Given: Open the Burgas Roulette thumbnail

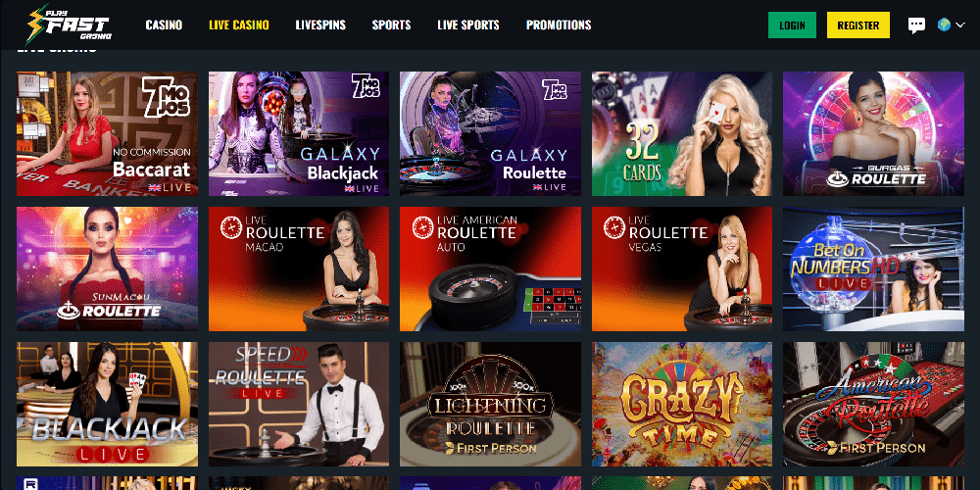Looking at the screenshot, I should pos(874,133).
